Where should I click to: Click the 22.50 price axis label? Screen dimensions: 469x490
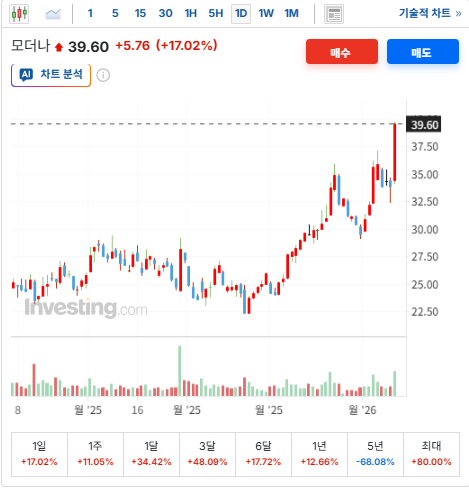point(425,312)
